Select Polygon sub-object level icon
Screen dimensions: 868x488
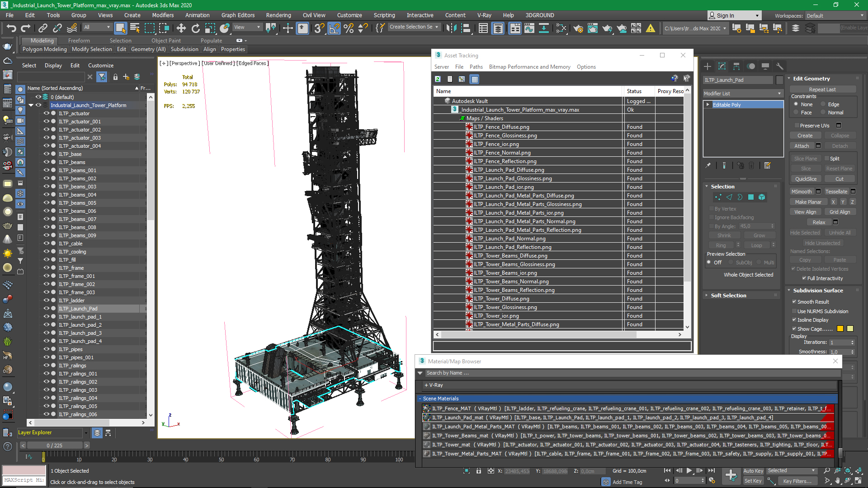(751, 197)
